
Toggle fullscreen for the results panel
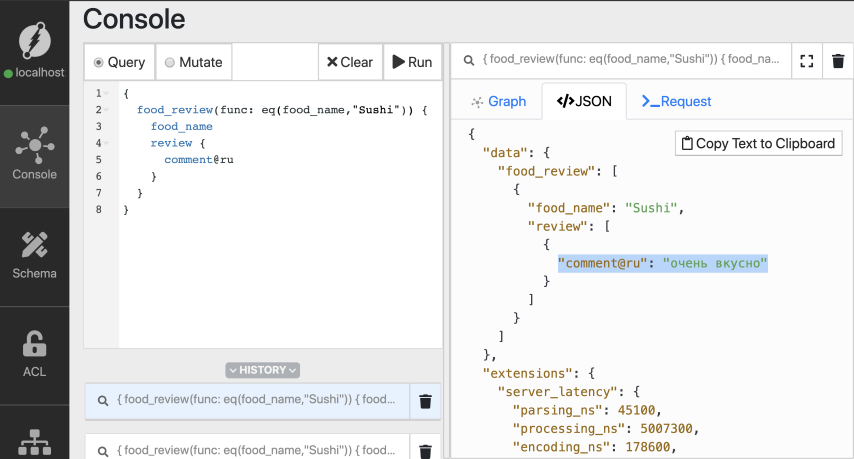(807, 61)
